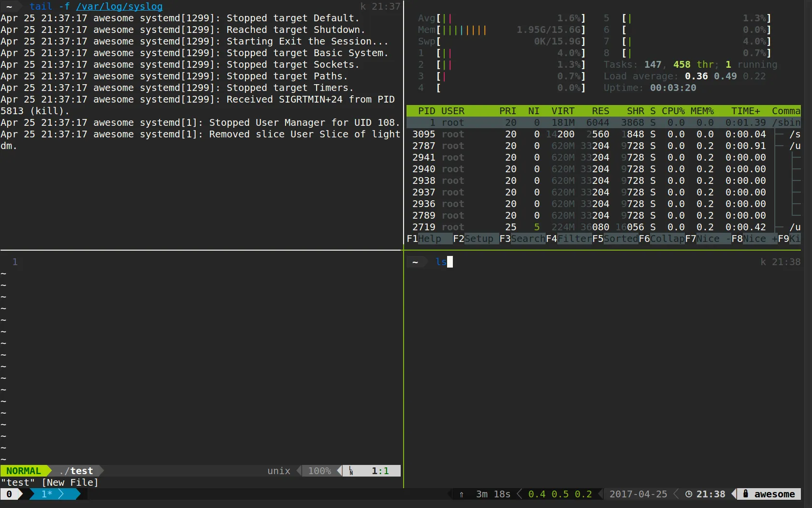Click the Avg CPU meter bar

coord(502,18)
